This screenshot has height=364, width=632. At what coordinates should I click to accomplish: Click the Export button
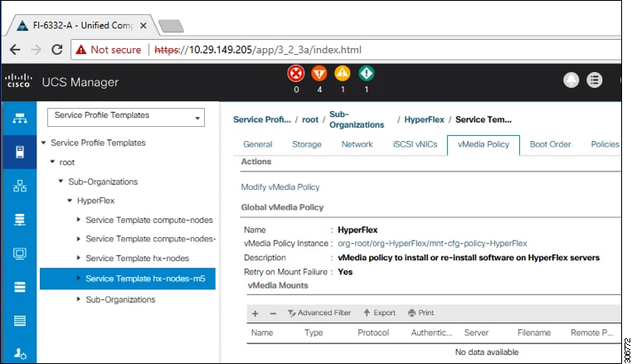(x=379, y=313)
